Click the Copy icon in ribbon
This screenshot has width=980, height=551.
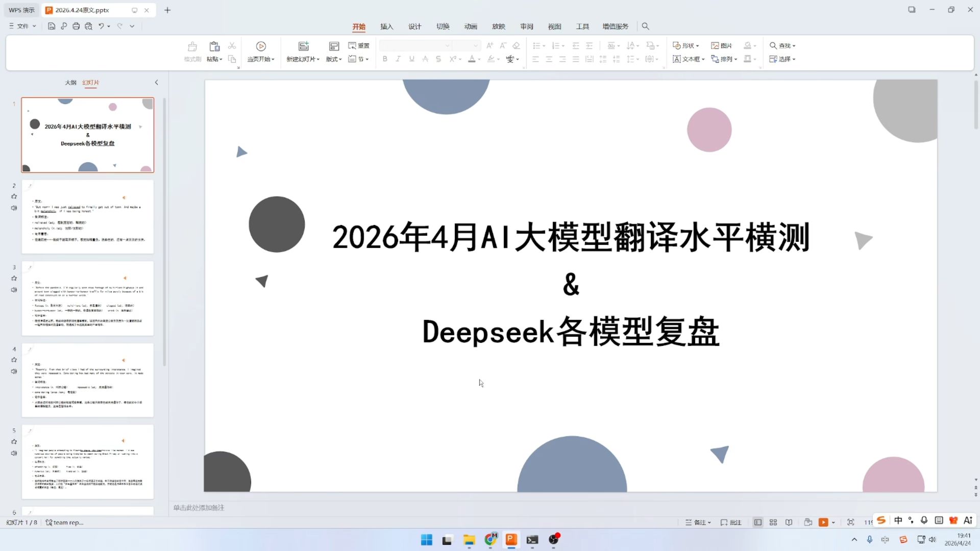click(232, 59)
